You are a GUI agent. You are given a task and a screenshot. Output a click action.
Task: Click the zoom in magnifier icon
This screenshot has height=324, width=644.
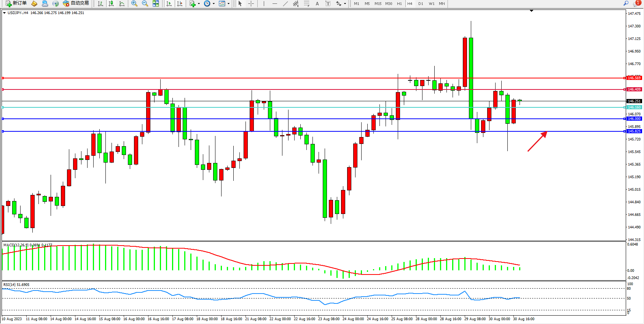pyautogui.click(x=134, y=3)
